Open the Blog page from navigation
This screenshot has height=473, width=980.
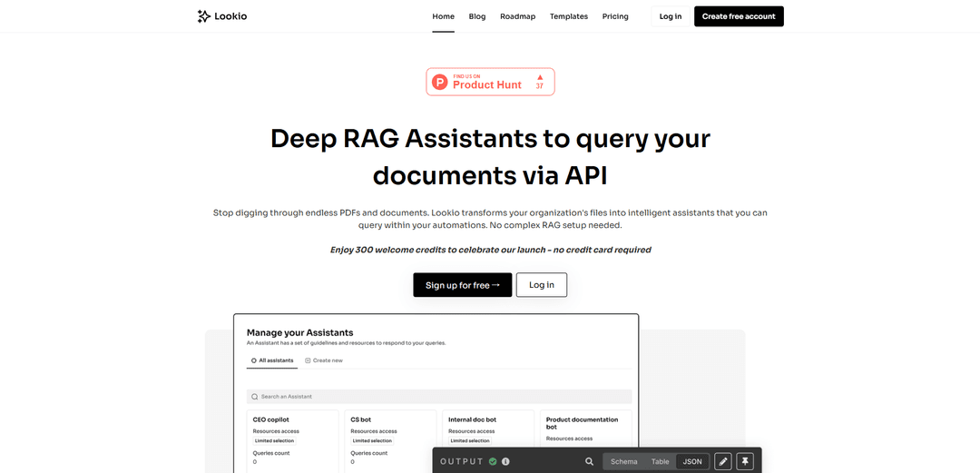click(x=477, y=16)
